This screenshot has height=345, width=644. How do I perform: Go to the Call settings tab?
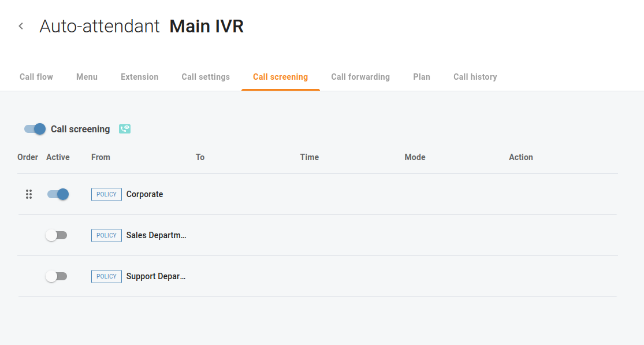point(206,77)
